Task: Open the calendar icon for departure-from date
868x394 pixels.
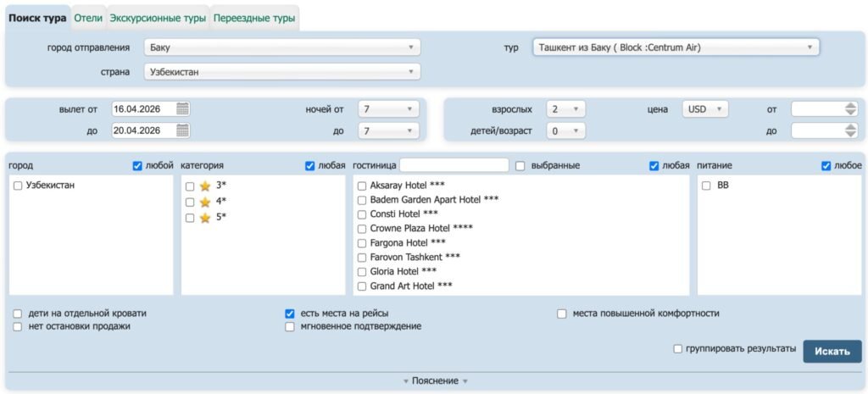Action: coord(183,108)
